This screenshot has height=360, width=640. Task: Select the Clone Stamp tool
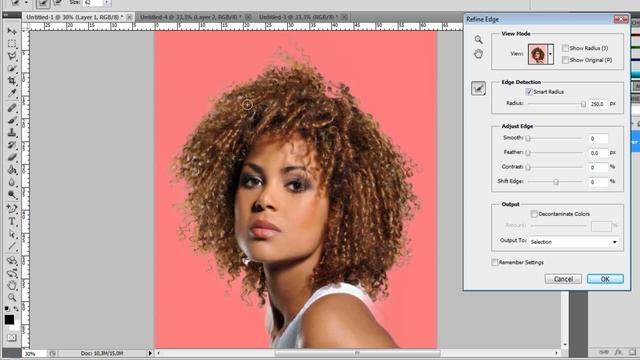coord(12,133)
